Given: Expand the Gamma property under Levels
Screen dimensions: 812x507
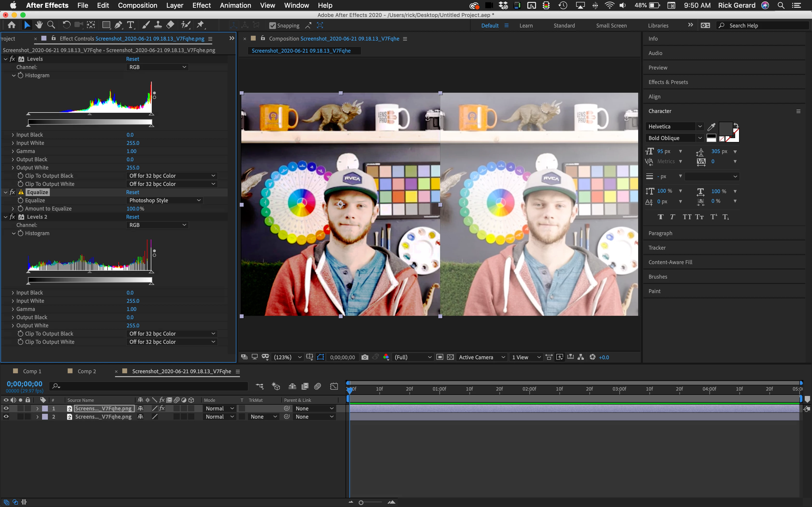Looking at the screenshot, I should 13,151.
